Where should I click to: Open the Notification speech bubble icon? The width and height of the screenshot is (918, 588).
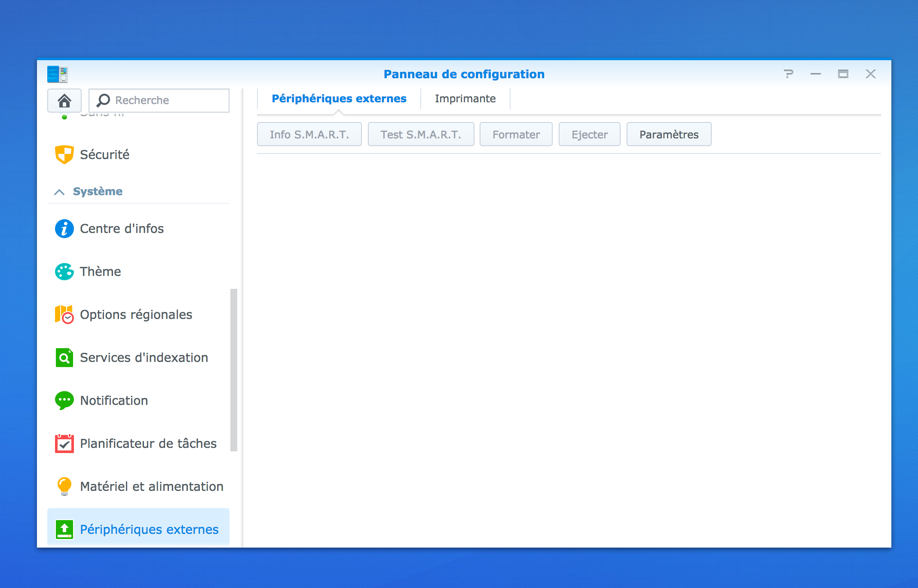coord(64,401)
